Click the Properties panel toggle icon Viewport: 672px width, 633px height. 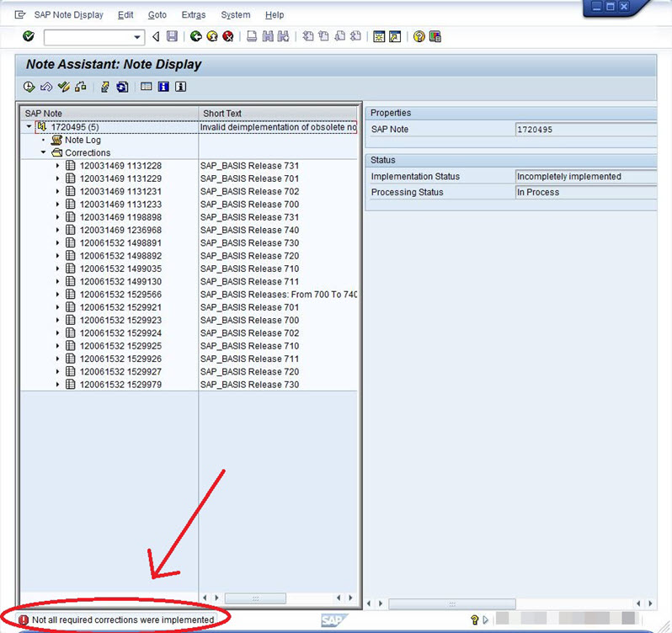[x=147, y=87]
